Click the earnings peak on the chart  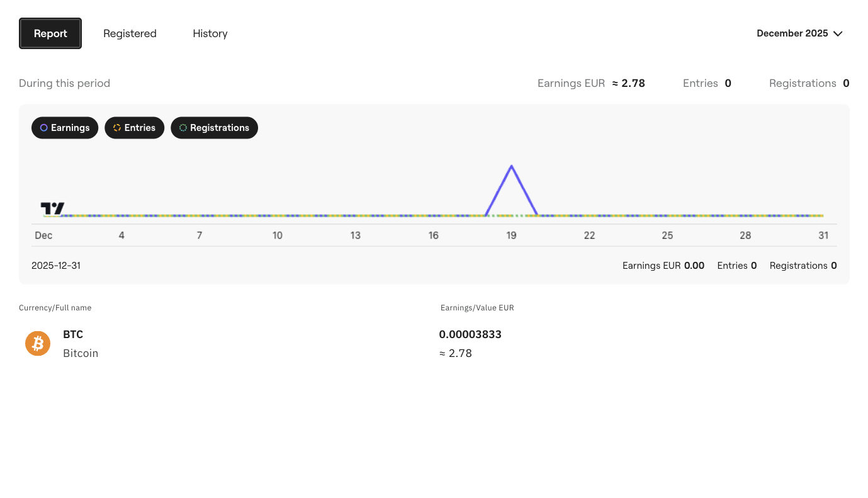click(x=512, y=166)
